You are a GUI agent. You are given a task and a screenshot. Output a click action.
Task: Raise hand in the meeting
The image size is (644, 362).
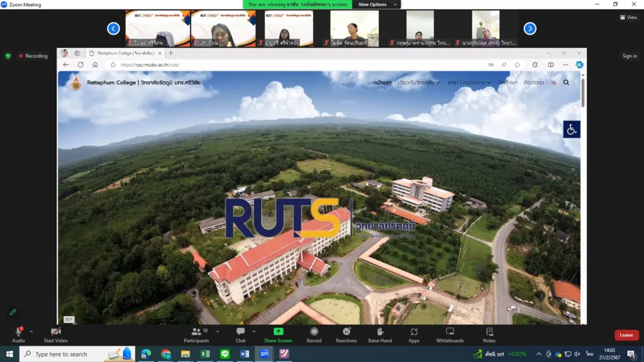click(x=380, y=334)
